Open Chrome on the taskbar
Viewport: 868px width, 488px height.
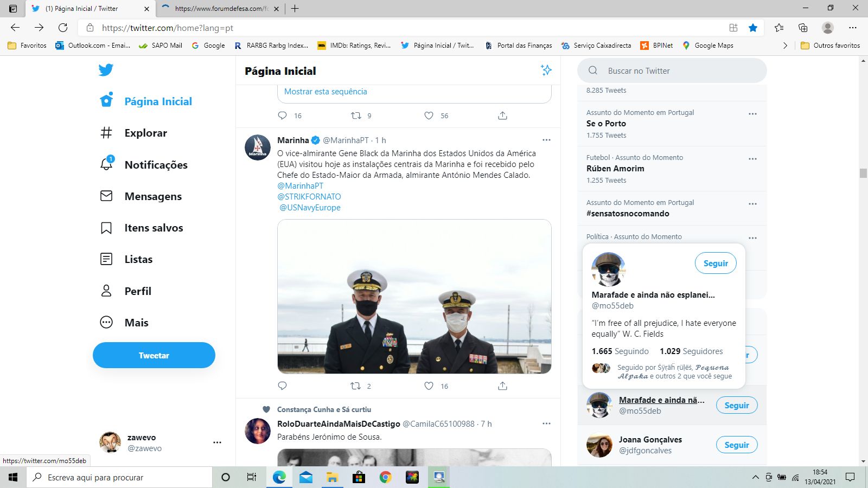pos(386,477)
